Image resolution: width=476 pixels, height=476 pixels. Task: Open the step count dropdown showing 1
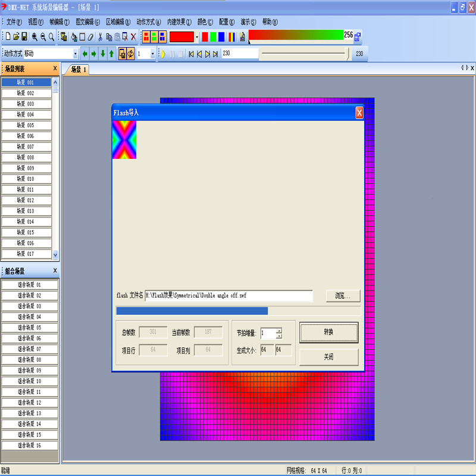click(153, 54)
